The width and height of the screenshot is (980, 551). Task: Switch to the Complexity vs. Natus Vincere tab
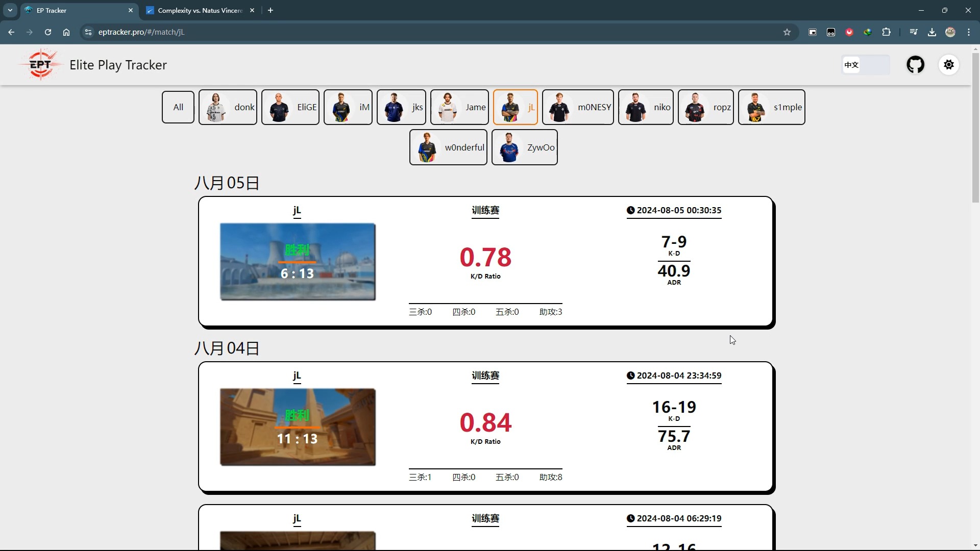(200, 10)
